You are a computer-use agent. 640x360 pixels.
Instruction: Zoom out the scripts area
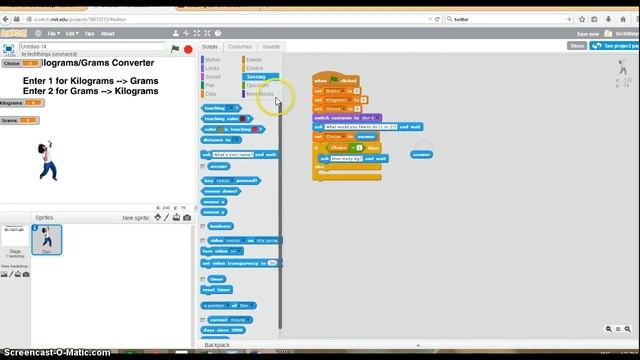tap(609, 329)
